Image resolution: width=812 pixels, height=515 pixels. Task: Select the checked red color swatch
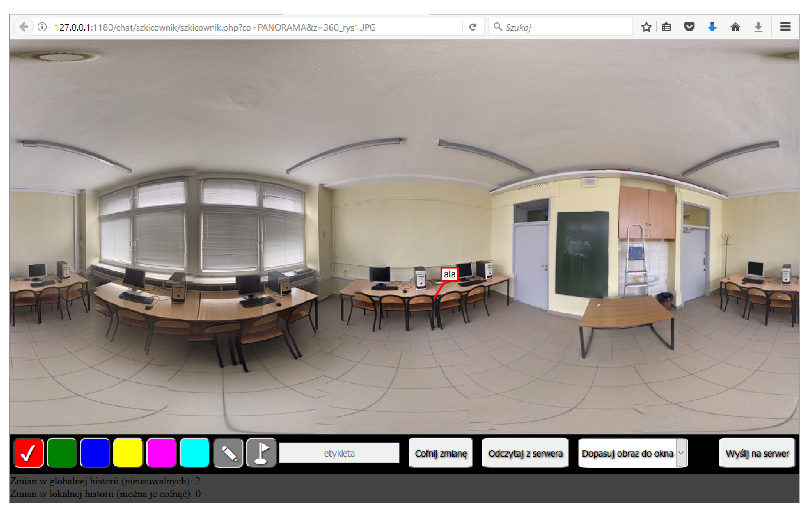[29, 453]
